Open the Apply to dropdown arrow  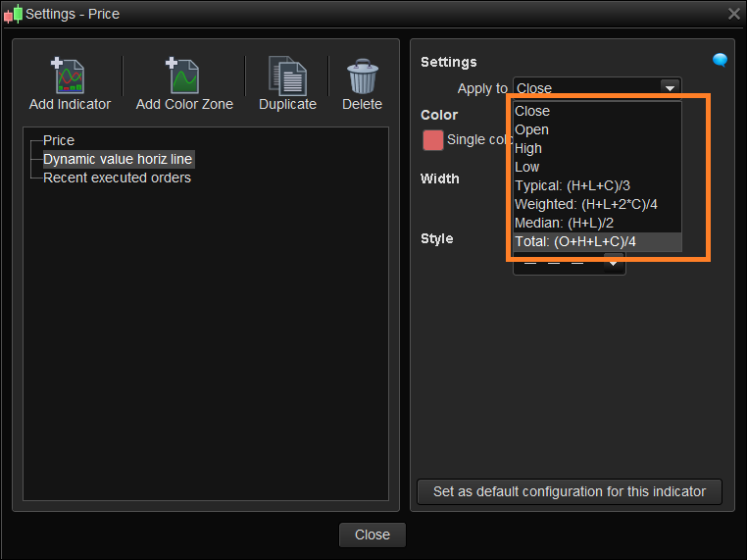pyautogui.click(x=670, y=88)
